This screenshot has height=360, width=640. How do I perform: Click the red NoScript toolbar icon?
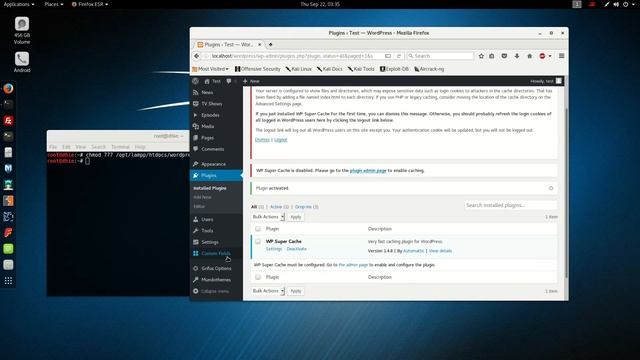point(542,56)
